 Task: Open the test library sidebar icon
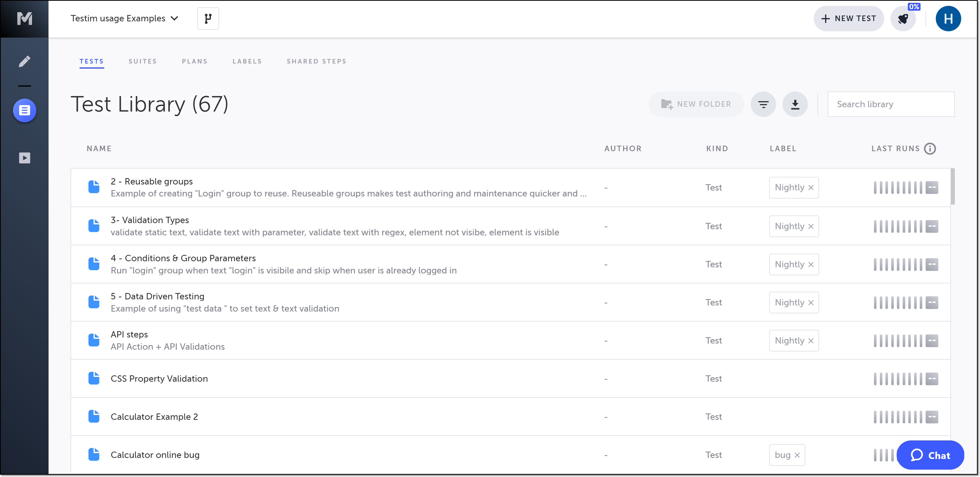click(24, 110)
